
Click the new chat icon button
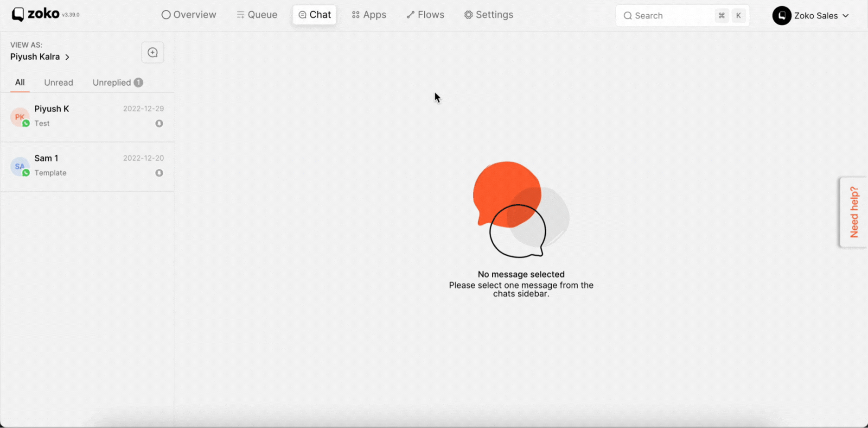click(x=153, y=52)
